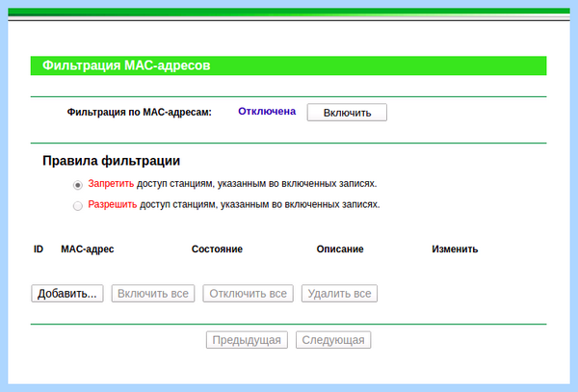Click the Фильтрация по MAC-адресам label
The width and height of the screenshot is (578, 392).
coord(140,112)
